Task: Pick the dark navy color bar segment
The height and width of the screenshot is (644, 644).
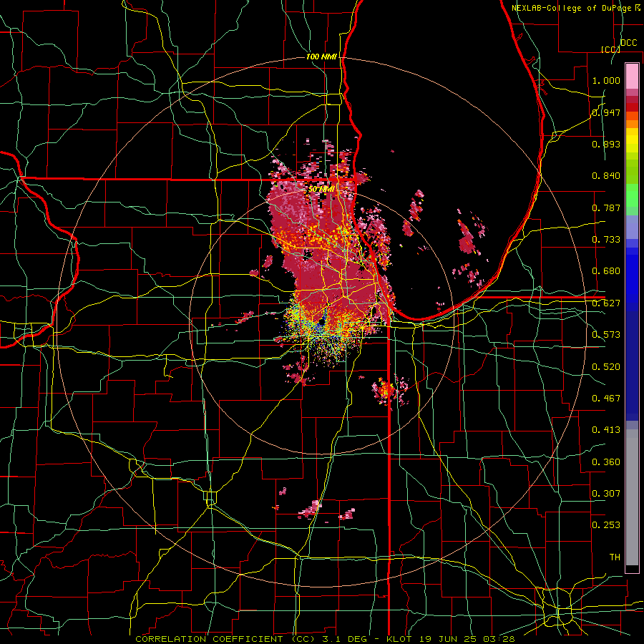Action: click(x=632, y=366)
